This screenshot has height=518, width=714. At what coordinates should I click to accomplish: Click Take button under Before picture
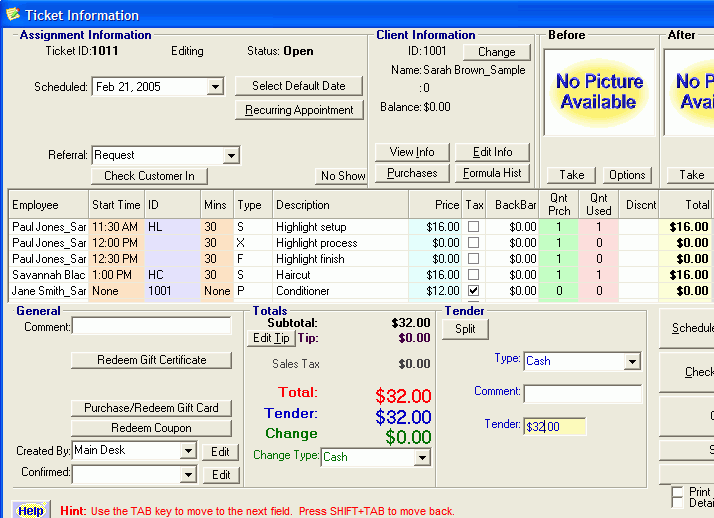[x=571, y=175]
